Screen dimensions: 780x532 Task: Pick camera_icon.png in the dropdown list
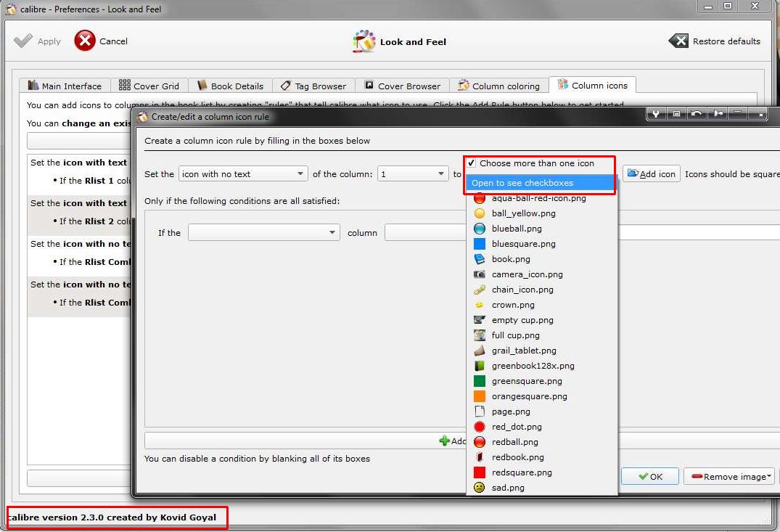click(541, 274)
